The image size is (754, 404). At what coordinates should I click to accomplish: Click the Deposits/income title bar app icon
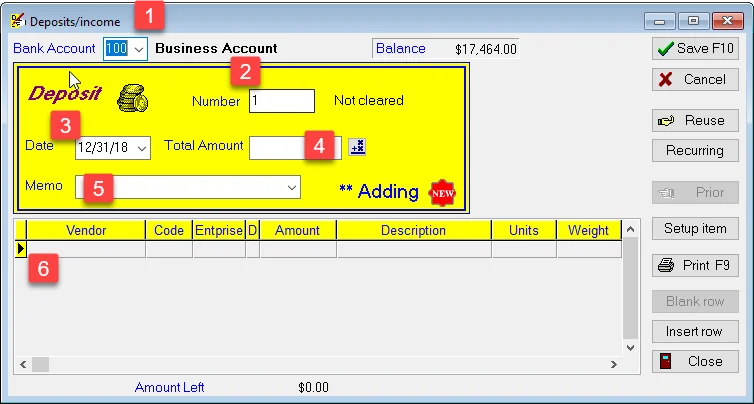[17, 21]
